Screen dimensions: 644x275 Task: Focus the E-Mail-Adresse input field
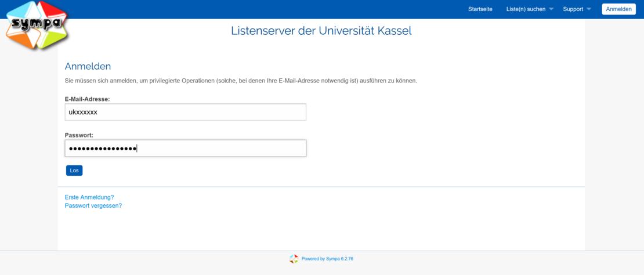[186, 112]
